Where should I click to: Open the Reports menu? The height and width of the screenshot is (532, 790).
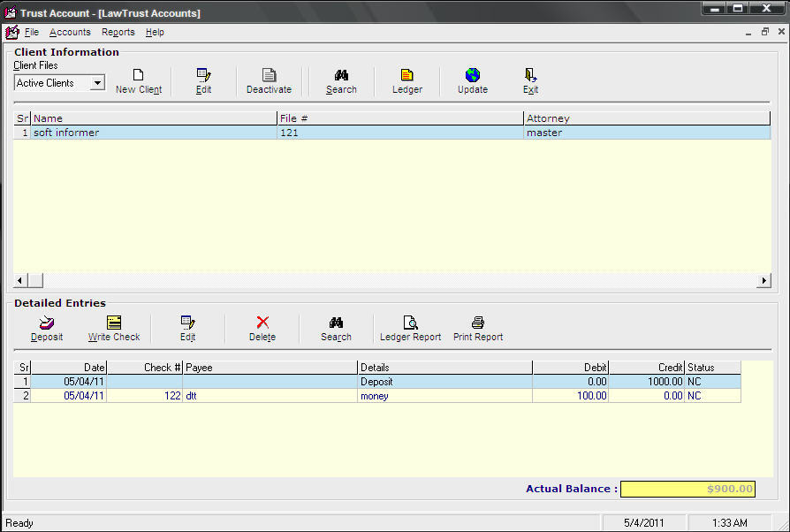[118, 32]
